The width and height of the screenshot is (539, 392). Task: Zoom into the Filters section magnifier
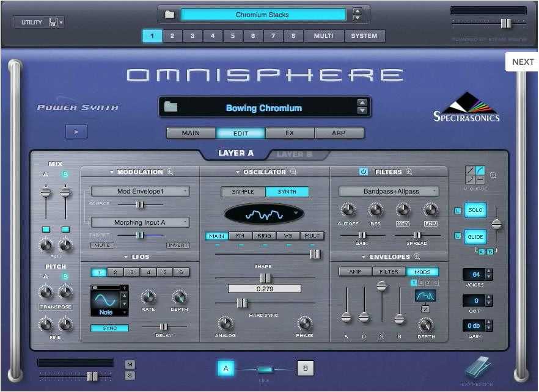(x=409, y=172)
